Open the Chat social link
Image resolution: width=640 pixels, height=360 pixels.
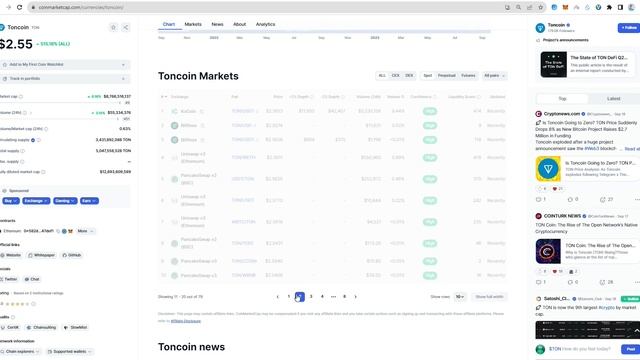point(32,279)
